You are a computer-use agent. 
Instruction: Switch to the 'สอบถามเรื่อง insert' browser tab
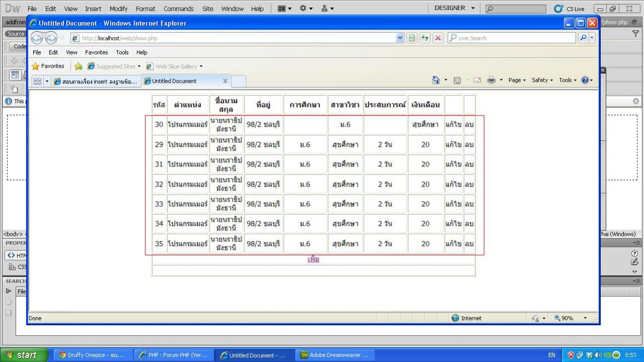click(96, 81)
